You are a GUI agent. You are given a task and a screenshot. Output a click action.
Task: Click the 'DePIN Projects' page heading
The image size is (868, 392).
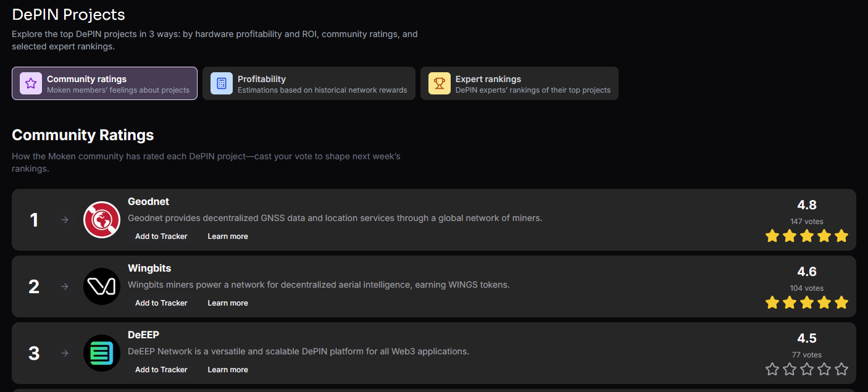point(69,15)
